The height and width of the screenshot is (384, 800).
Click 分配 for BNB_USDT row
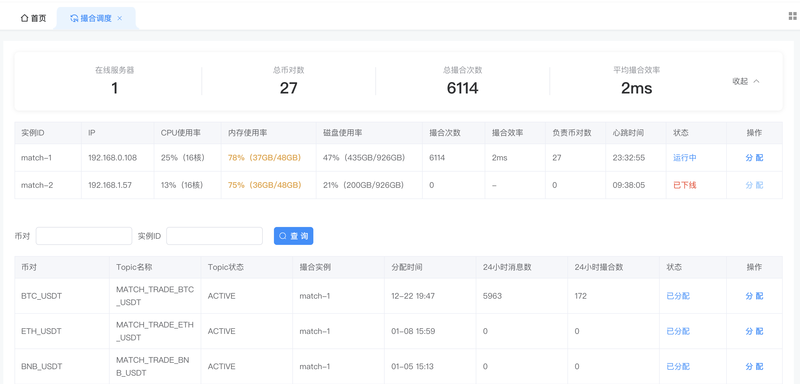click(x=754, y=367)
